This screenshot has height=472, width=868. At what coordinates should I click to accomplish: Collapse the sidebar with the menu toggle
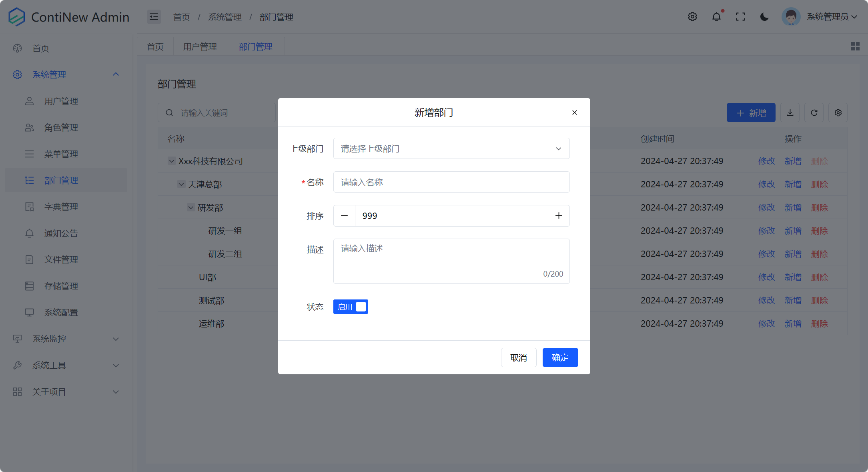154,16
